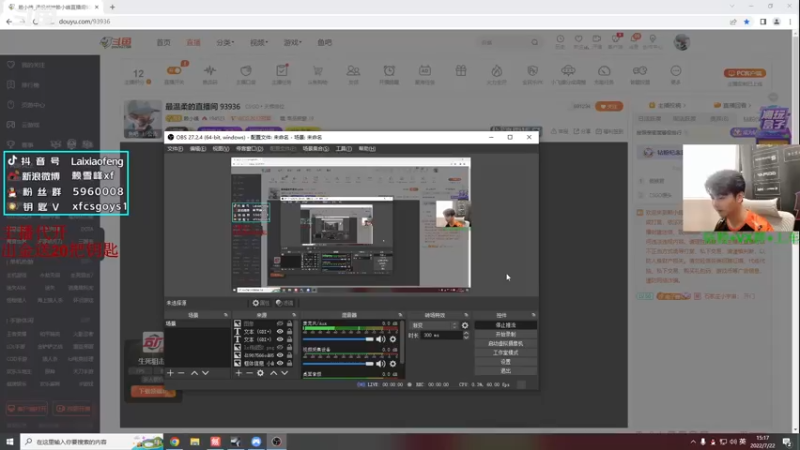Click the game controller icon in Douyu toolbar
This screenshot has width=800, height=450.
click(640, 70)
